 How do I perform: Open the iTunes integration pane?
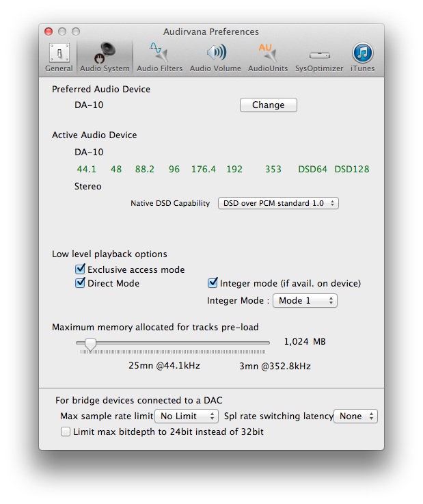362,58
